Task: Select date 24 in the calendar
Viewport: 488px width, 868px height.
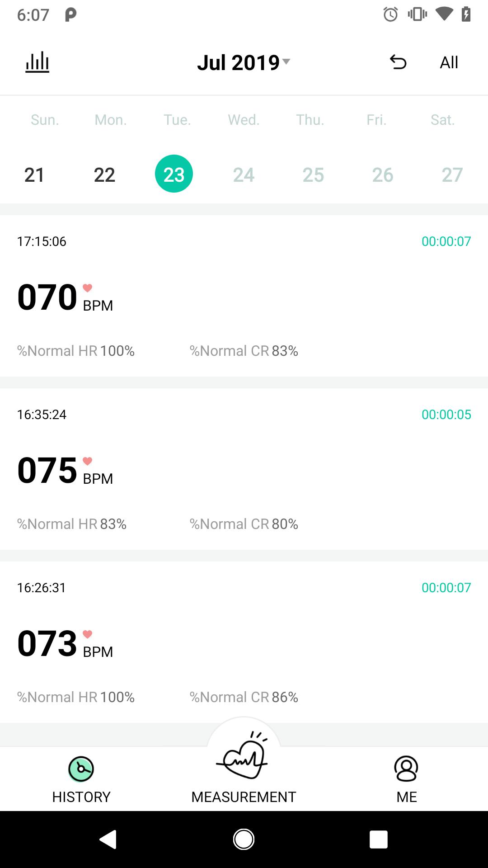Action: click(x=244, y=175)
